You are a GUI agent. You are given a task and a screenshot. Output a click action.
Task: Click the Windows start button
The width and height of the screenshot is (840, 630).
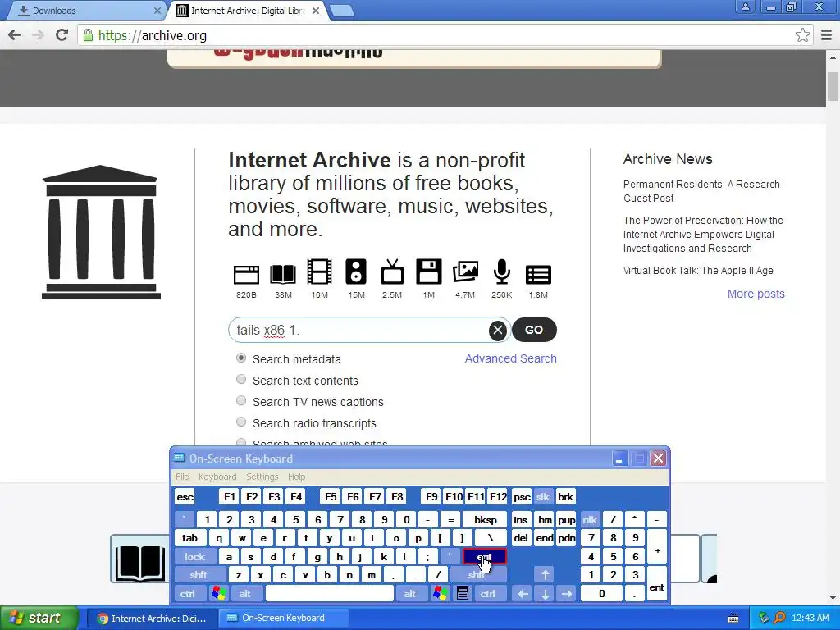point(39,618)
